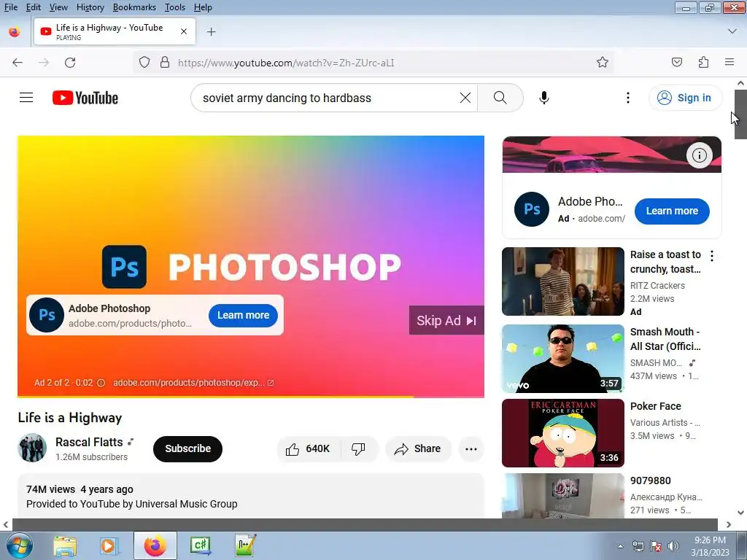747x560 pixels.
Task: Run search with magnifying glass button
Action: (x=500, y=98)
